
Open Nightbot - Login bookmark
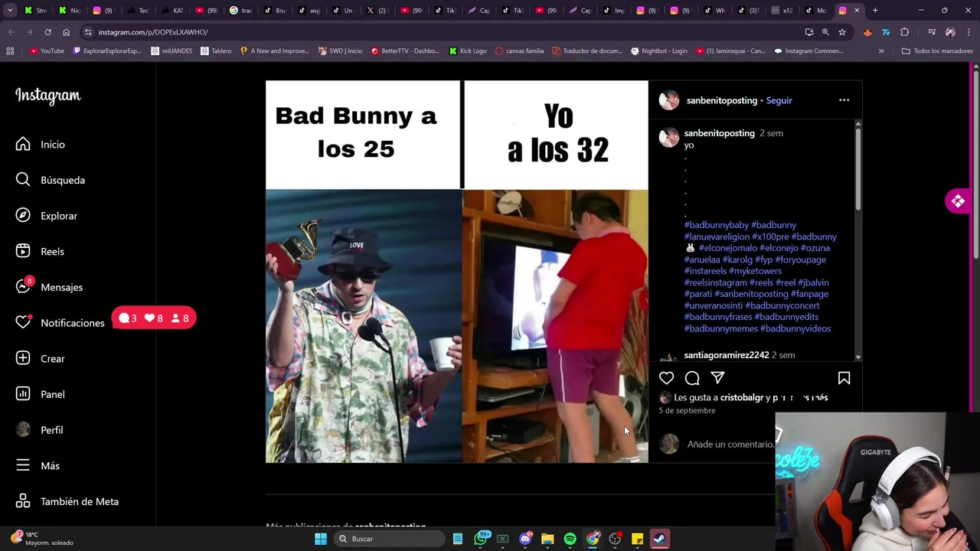(x=658, y=51)
